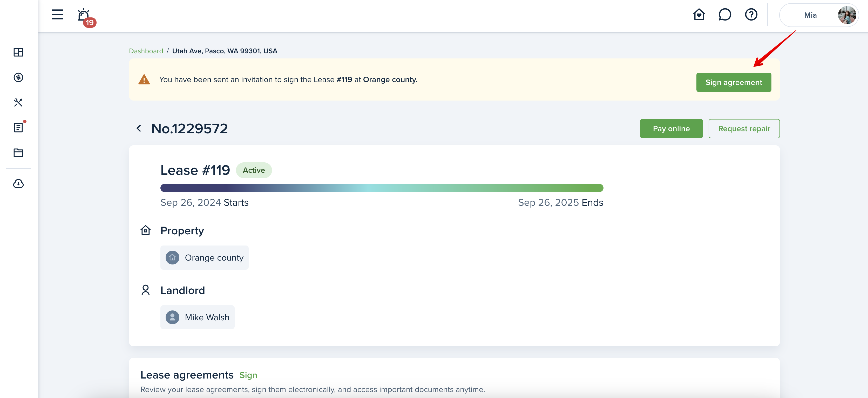The width and height of the screenshot is (868, 398).
Task: Click the cloud download icon in sidebar
Action: coord(18,183)
